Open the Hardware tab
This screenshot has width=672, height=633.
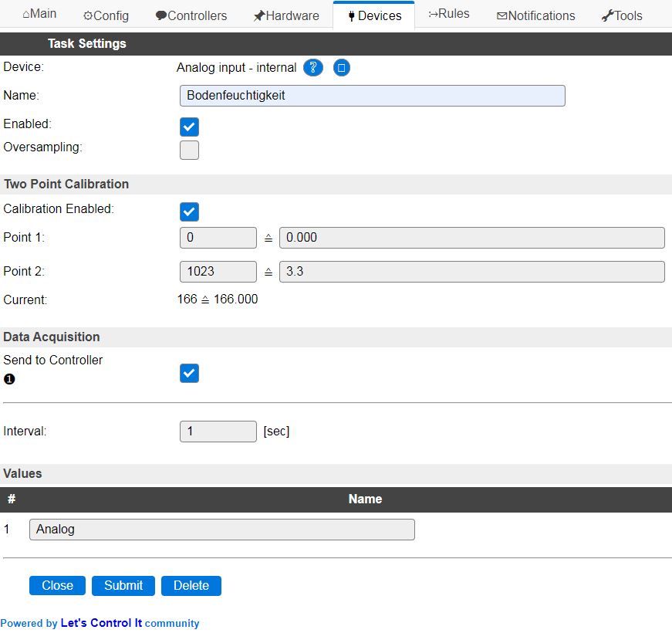coord(285,15)
